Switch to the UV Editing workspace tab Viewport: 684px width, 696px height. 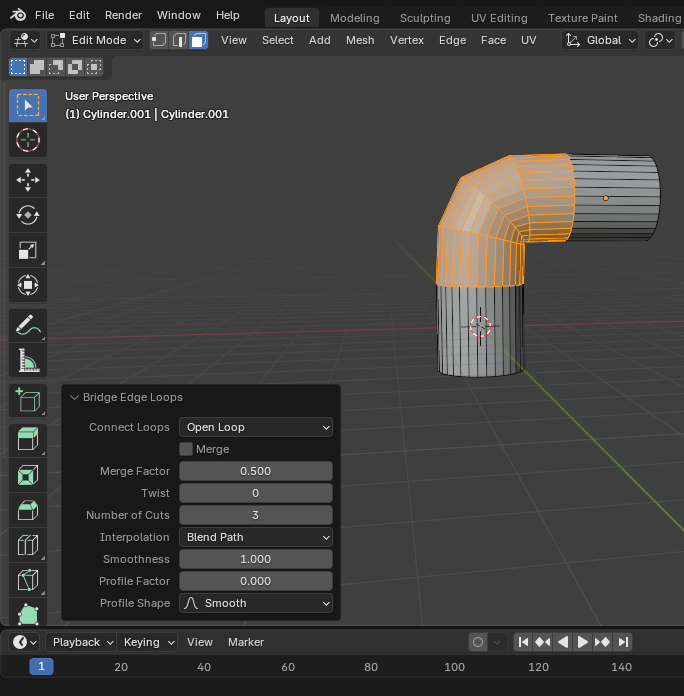(499, 18)
